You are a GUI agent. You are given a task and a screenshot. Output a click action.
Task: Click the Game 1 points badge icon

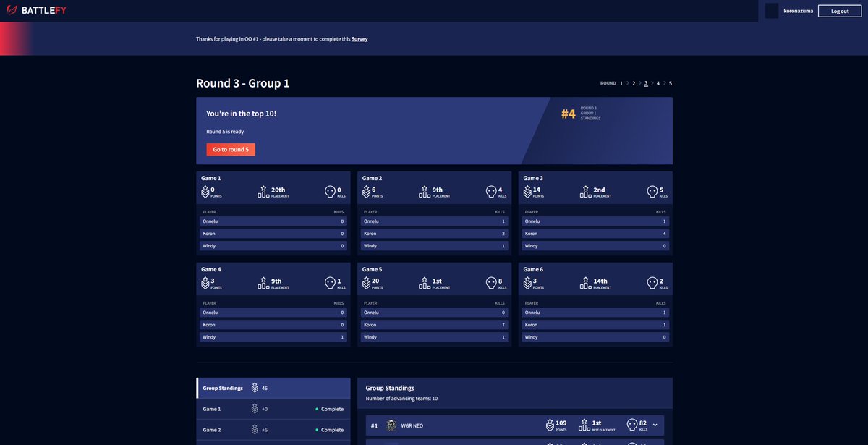pos(205,192)
